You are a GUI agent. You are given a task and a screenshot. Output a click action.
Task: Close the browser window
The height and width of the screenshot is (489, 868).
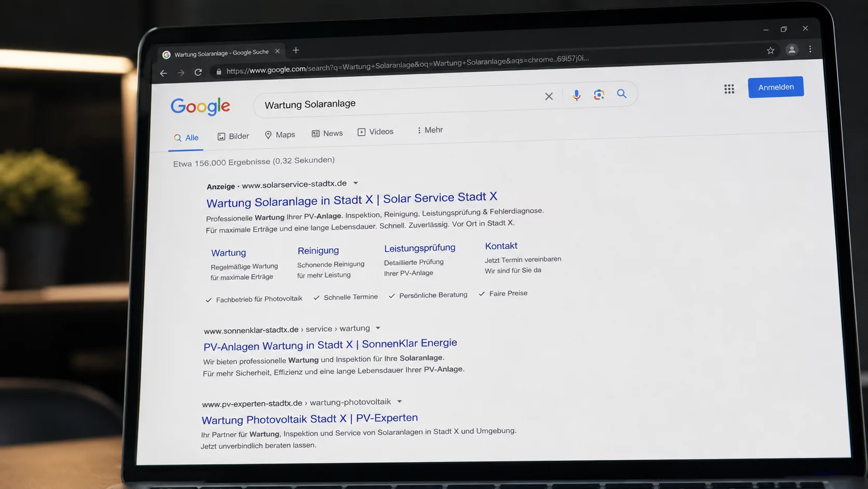(x=805, y=28)
